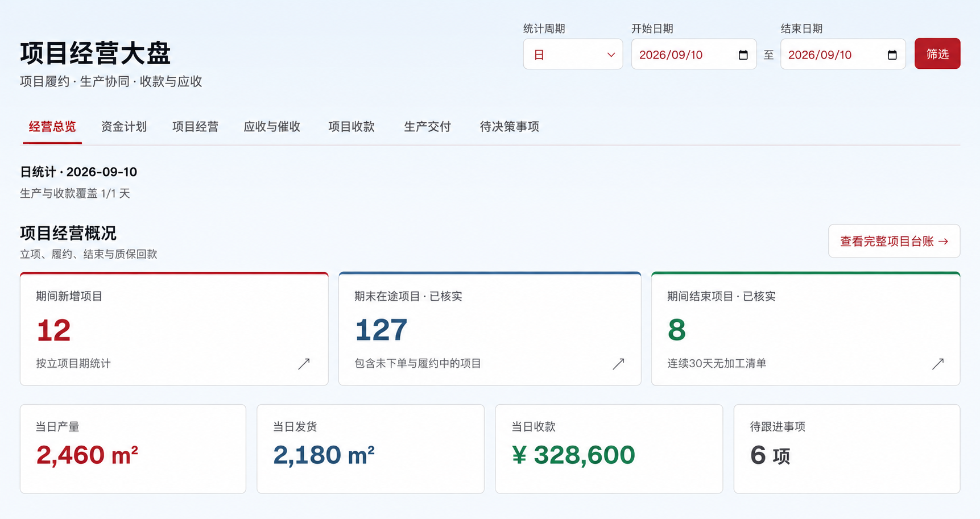Switch to the 生产交付 tab
Screen dimensions: 980x519
click(427, 127)
